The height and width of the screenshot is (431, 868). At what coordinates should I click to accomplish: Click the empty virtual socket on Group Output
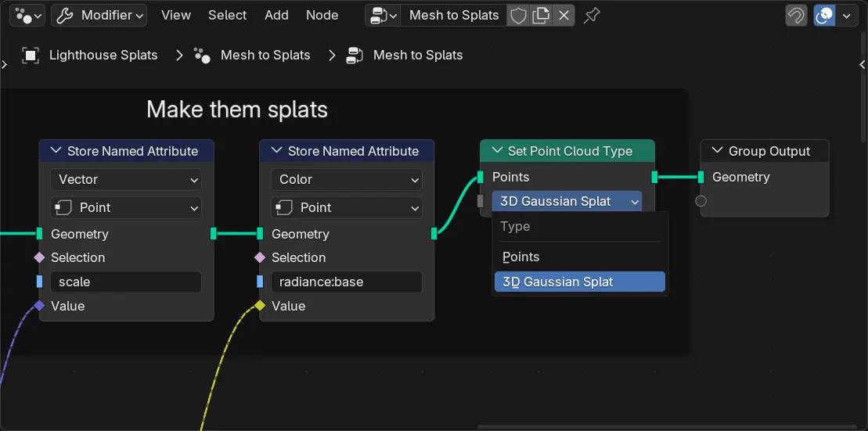(x=701, y=201)
